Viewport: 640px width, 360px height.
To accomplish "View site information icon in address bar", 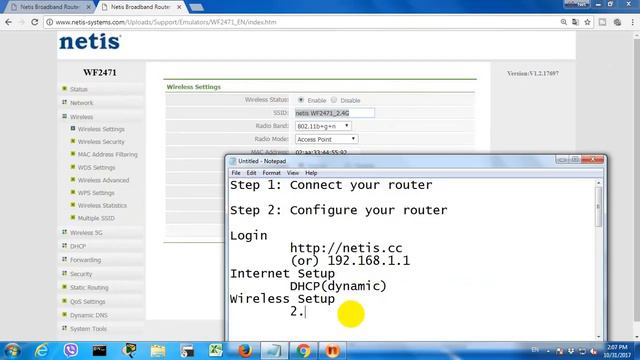I will point(49,22).
